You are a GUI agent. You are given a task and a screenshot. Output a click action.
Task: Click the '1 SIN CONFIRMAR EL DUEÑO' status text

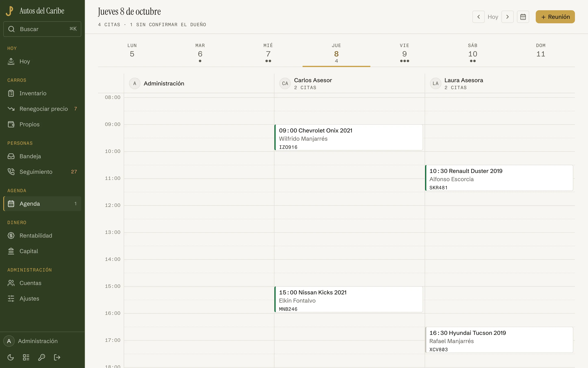[168, 25]
